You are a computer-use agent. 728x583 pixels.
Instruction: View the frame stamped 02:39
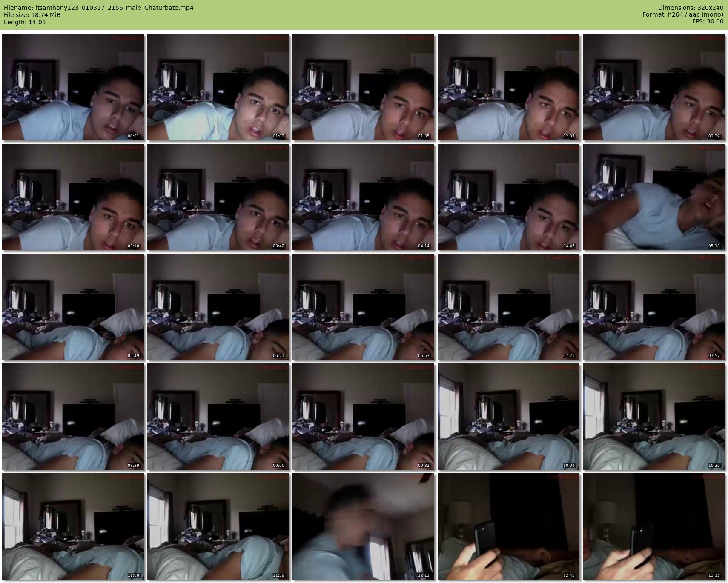(654, 87)
